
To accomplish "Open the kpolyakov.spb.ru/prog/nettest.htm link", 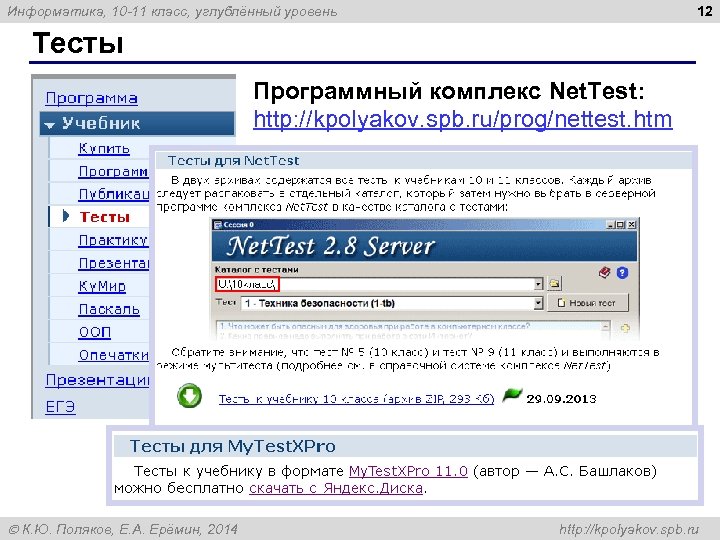I will click(x=463, y=119).
